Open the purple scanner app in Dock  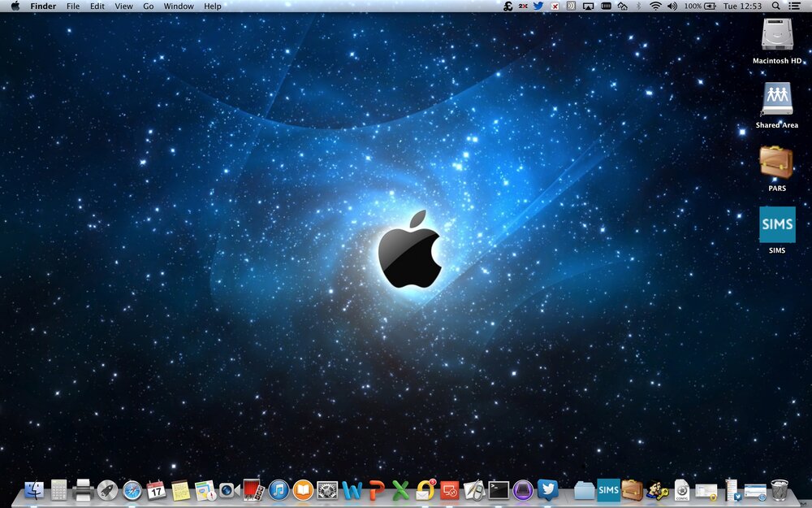(x=523, y=490)
